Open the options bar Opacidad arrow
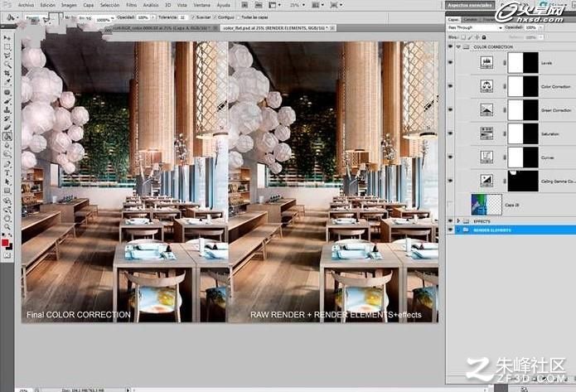 tap(153, 17)
